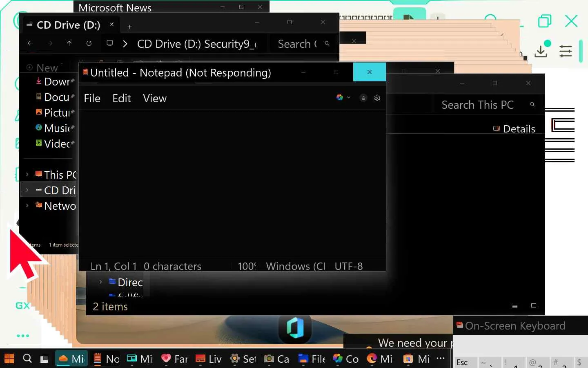Viewport: 588px width, 368px height.
Task: Open File Explorer from the taskbar
Action: coord(312,359)
